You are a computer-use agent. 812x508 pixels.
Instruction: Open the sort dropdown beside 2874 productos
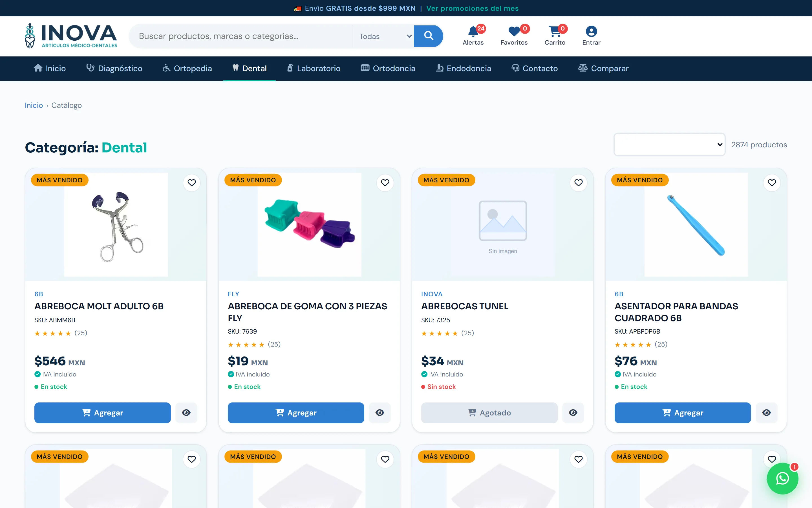(669, 144)
